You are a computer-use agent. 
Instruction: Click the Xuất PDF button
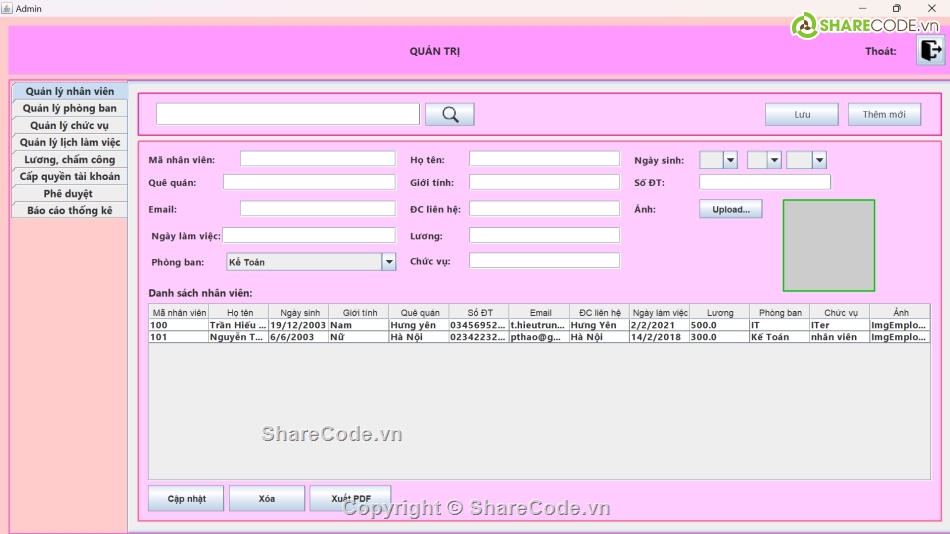pyautogui.click(x=349, y=498)
